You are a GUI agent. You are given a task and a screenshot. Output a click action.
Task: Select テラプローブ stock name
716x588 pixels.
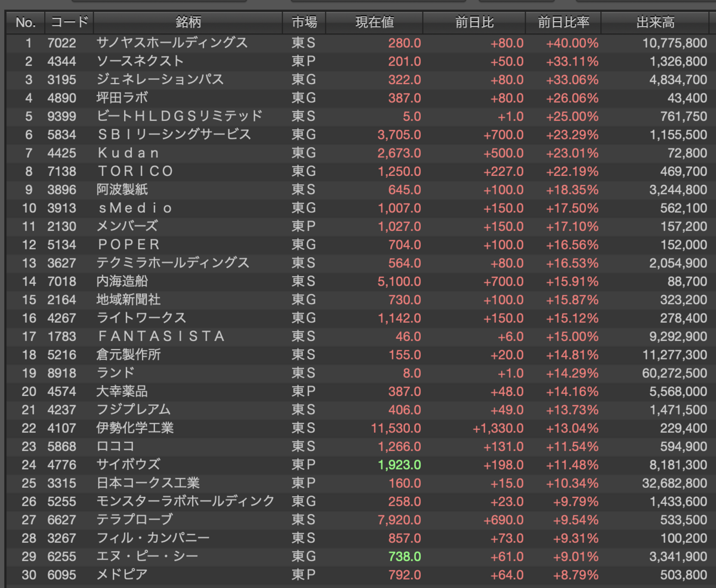tap(134, 520)
